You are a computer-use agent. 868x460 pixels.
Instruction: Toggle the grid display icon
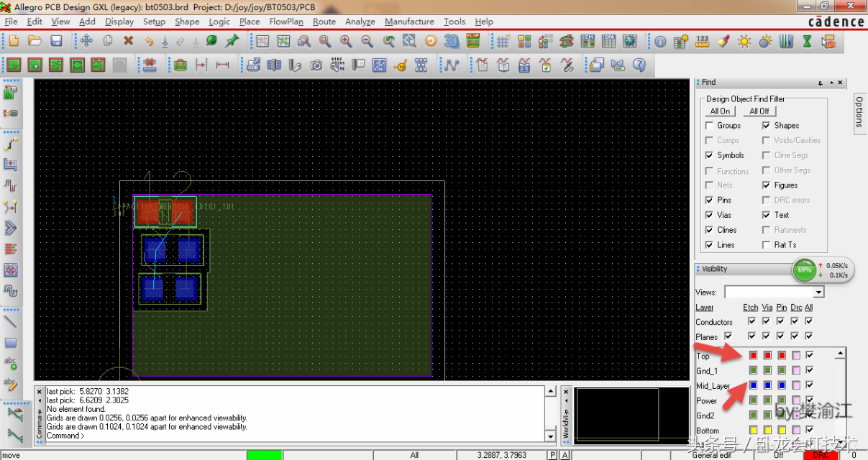[x=503, y=42]
